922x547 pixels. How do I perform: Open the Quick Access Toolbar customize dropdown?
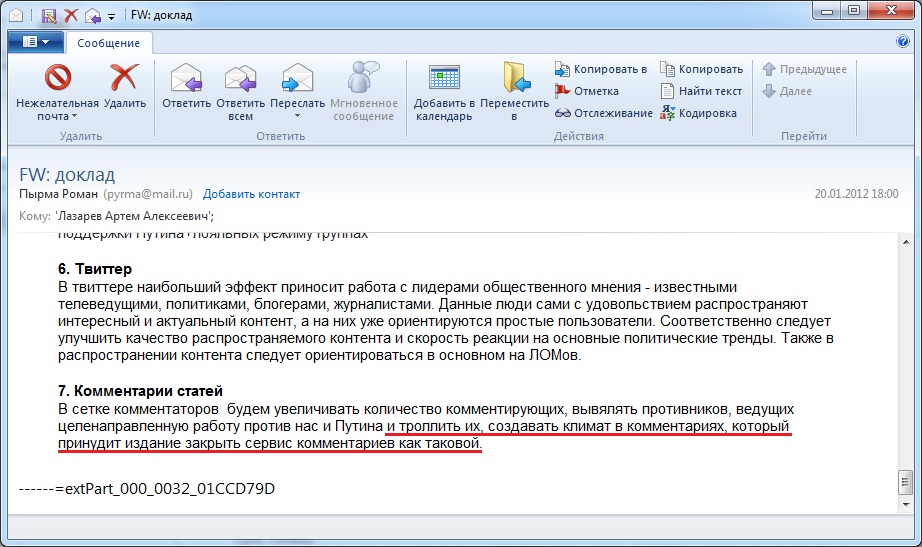(x=110, y=16)
